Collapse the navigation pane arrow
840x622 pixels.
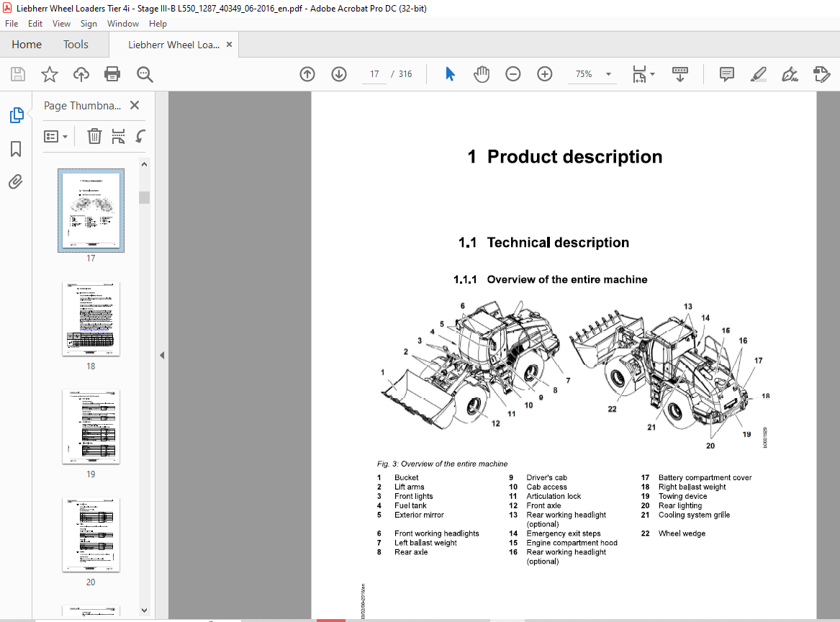(162, 355)
